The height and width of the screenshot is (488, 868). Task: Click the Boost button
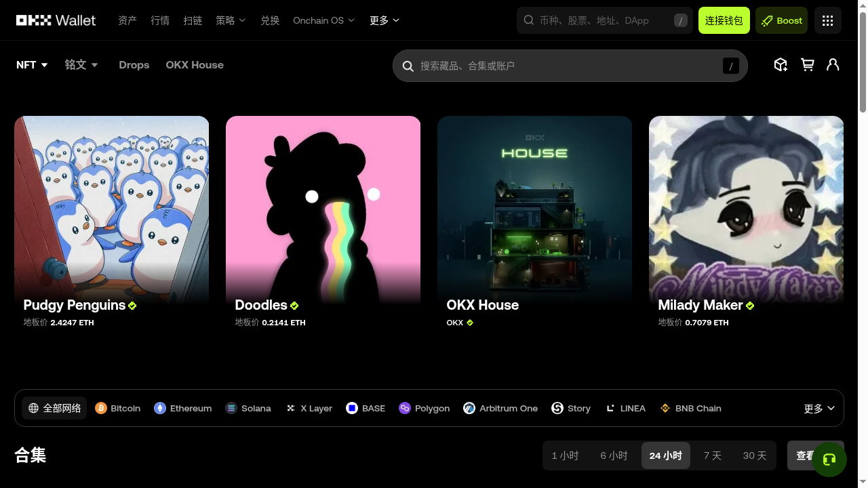point(782,20)
